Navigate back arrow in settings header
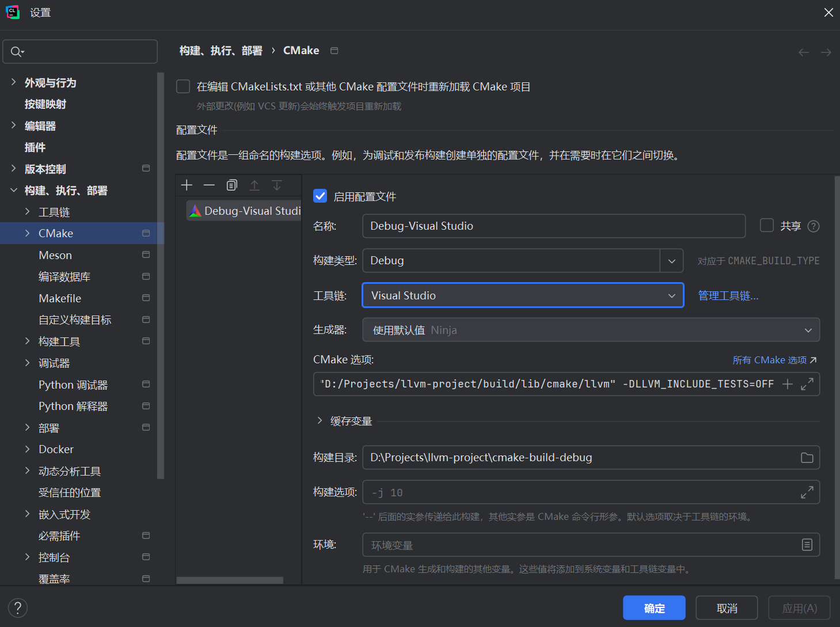840x627 pixels. pos(804,52)
